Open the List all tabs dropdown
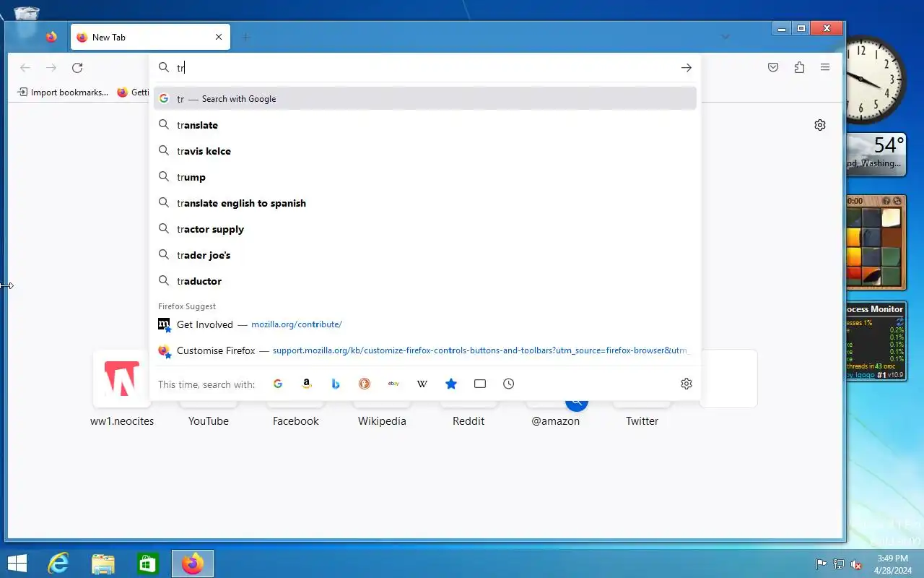 pos(725,37)
